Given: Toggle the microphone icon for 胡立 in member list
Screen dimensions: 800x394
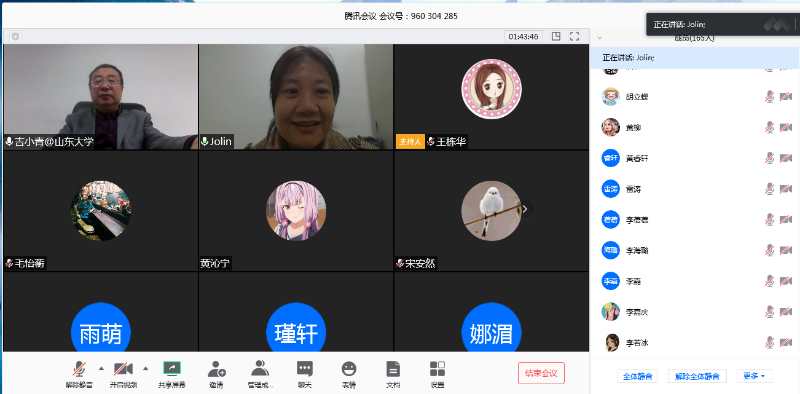Looking at the screenshot, I should pos(769,96).
